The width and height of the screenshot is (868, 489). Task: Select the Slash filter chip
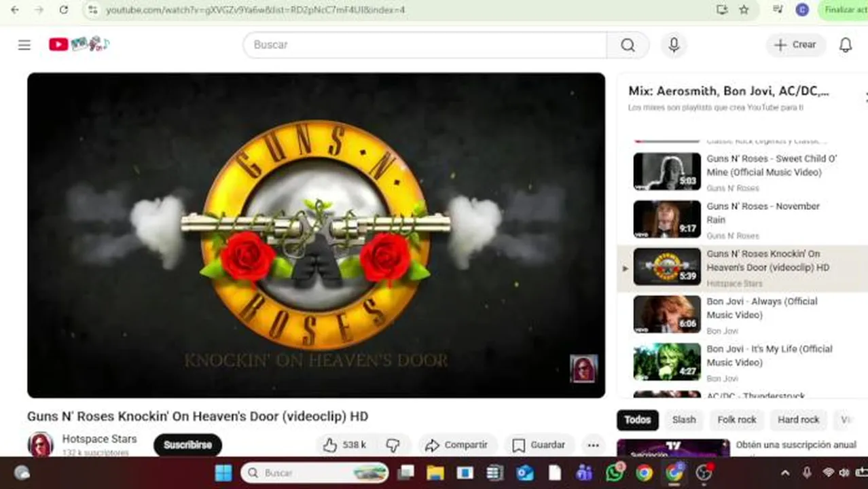coord(684,420)
